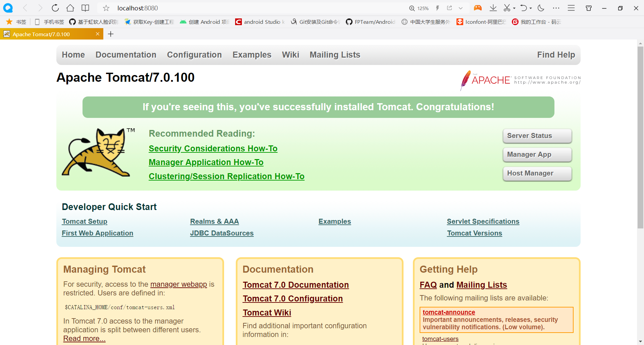Viewport: 644px width, 345px height.
Task: Open the Realms & AAA link
Action: point(214,222)
